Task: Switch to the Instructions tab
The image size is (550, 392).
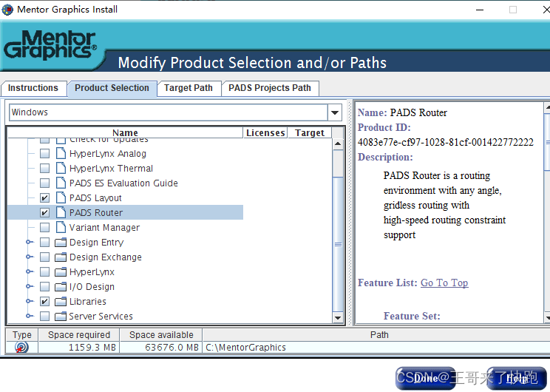Action: click(33, 88)
